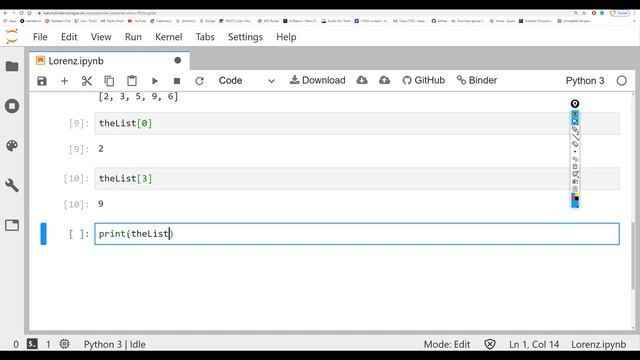Click the color palette on annotation toolbar
The height and width of the screenshot is (360, 640).
coord(575,201)
